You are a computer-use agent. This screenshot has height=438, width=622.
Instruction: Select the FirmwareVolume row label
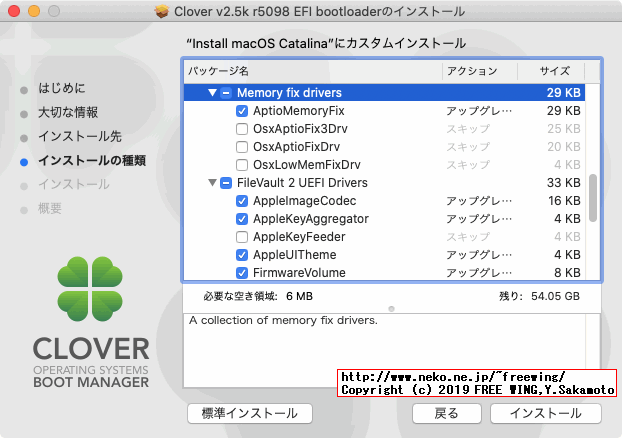tap(299, 273)
